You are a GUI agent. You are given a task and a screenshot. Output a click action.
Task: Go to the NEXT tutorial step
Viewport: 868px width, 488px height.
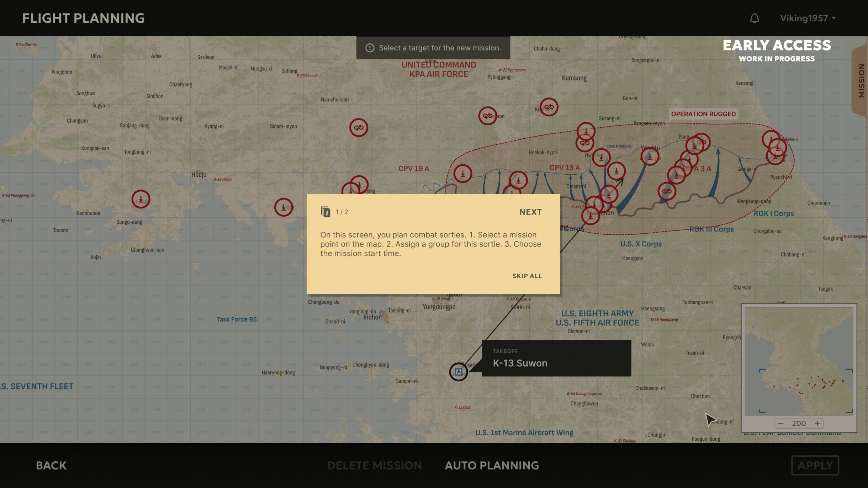tap(530, 212)
